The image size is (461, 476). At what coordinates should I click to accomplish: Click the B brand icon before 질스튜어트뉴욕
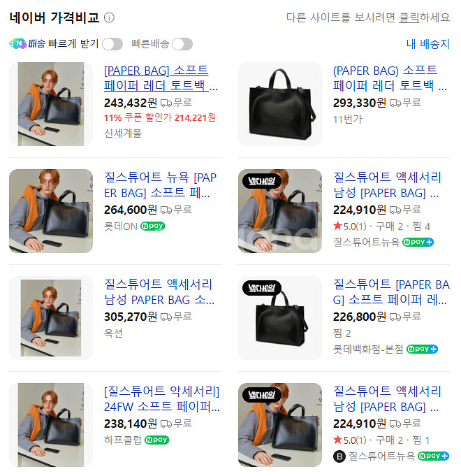[x=339, y=456]
